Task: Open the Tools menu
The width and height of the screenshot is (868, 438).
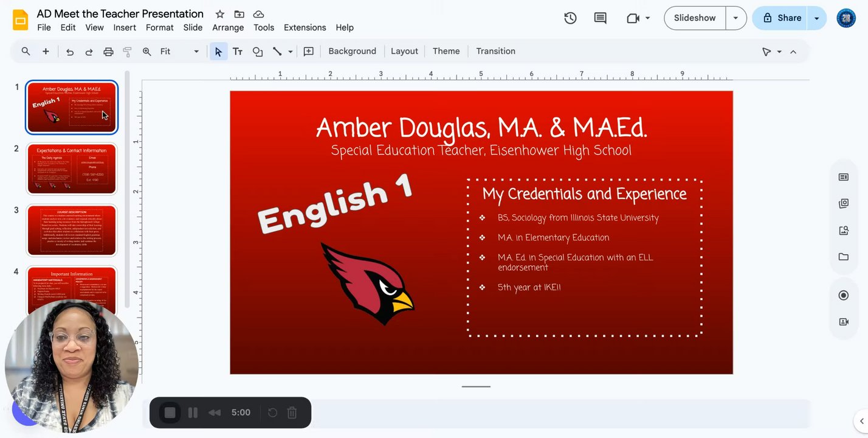Action: (264, 27)
